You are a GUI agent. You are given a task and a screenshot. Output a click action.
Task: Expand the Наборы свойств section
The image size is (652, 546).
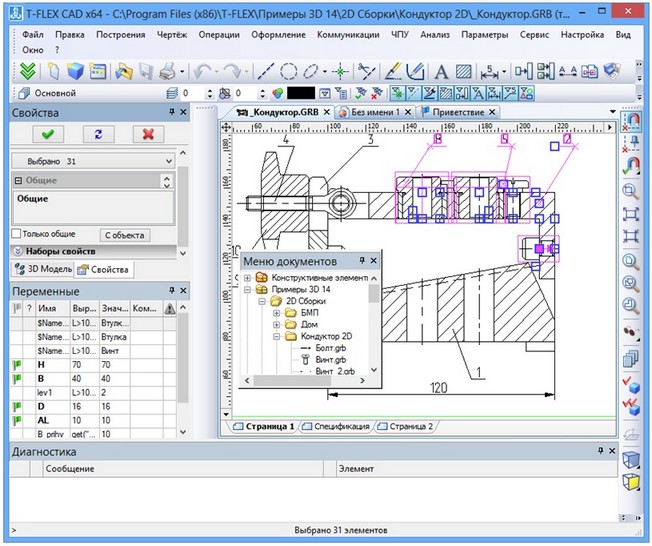point(17,252)
